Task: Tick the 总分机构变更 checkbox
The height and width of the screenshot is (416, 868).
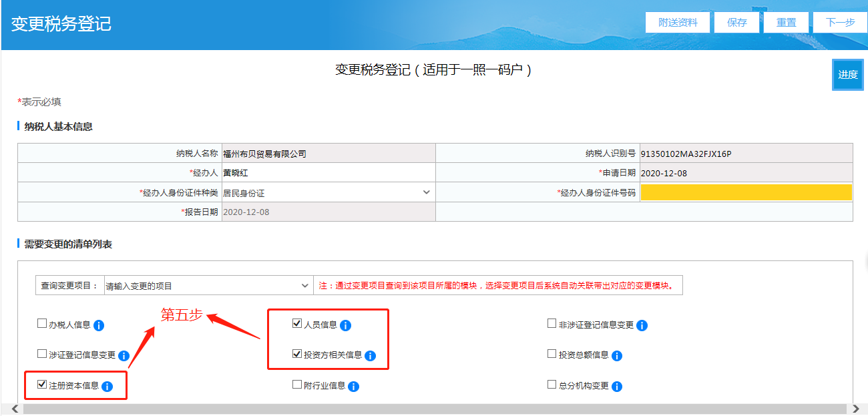Action: pyautogui.click(x=552, y=385)
